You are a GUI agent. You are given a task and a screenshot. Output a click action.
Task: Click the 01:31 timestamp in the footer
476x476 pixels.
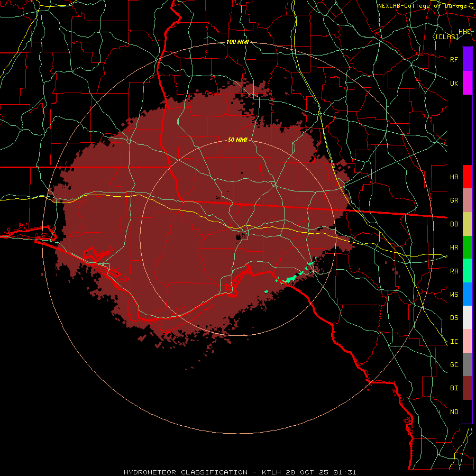point(344,472)
